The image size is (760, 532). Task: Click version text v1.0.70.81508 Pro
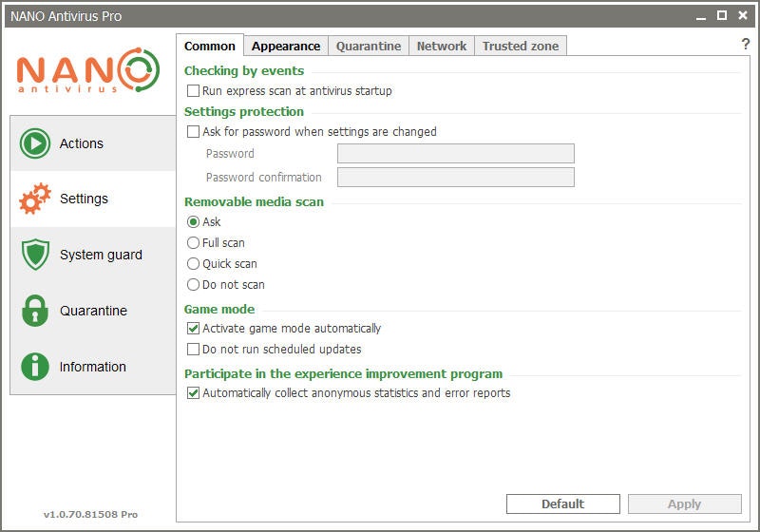tap(90, 515)
